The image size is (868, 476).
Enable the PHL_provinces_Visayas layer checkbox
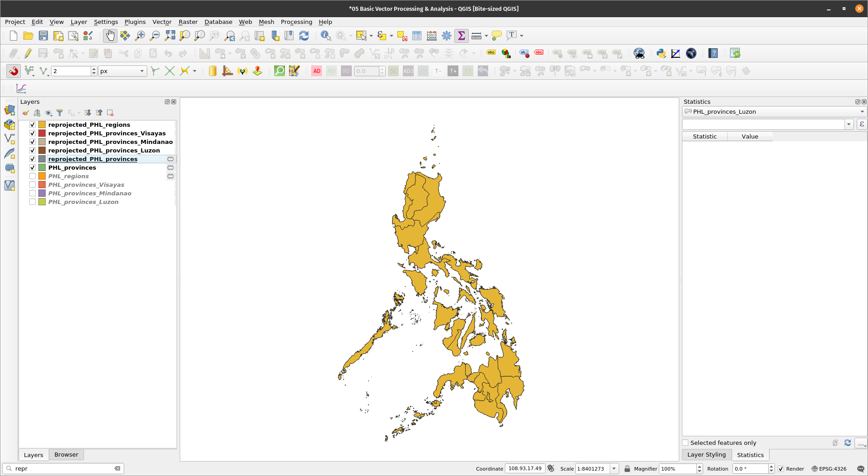point(33,185)
